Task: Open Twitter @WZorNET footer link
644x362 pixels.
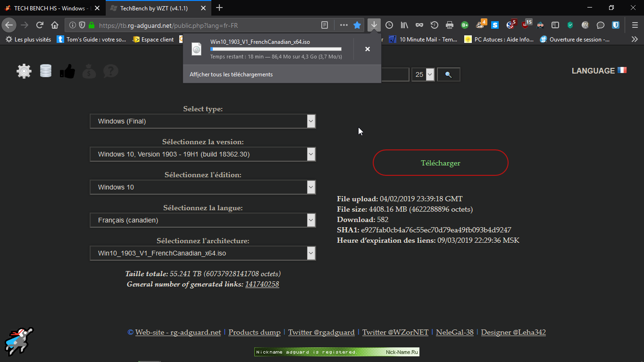Action: [x=395, y=332]
